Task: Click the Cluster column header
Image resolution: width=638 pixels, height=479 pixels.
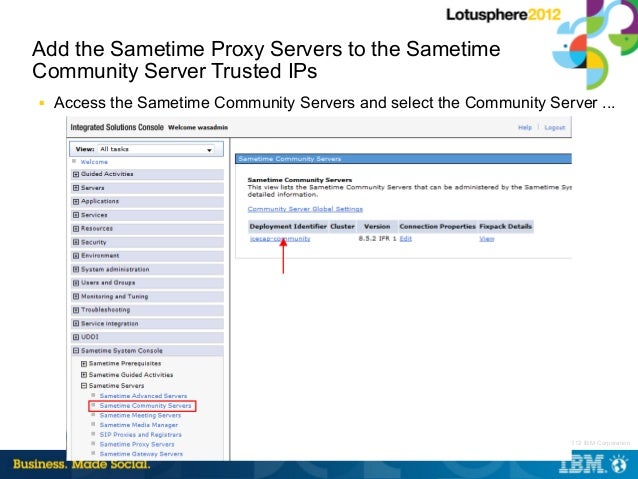Action: tap(342, 226)
